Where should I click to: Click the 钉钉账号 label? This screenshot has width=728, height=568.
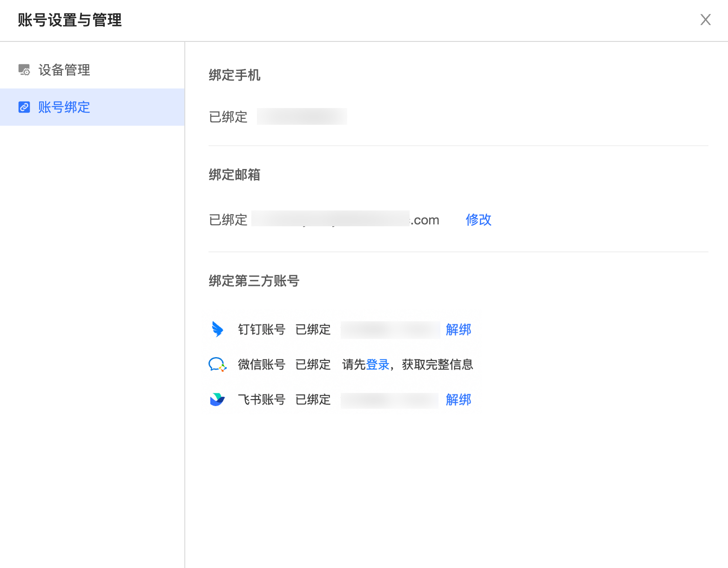262,330
